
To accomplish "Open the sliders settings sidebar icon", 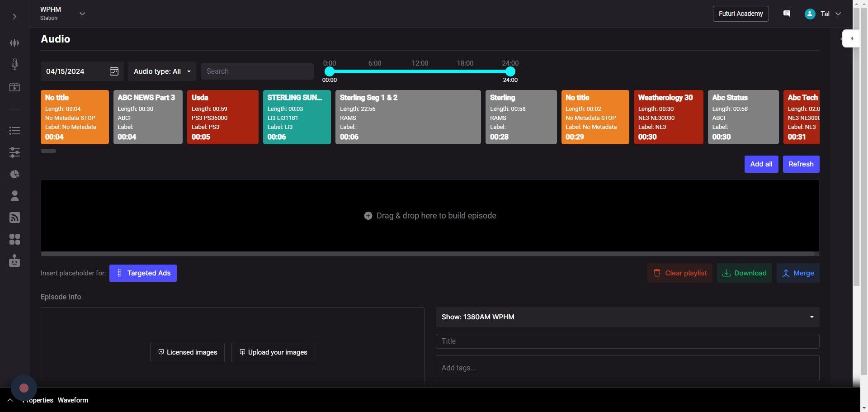I will click(14, 152).
